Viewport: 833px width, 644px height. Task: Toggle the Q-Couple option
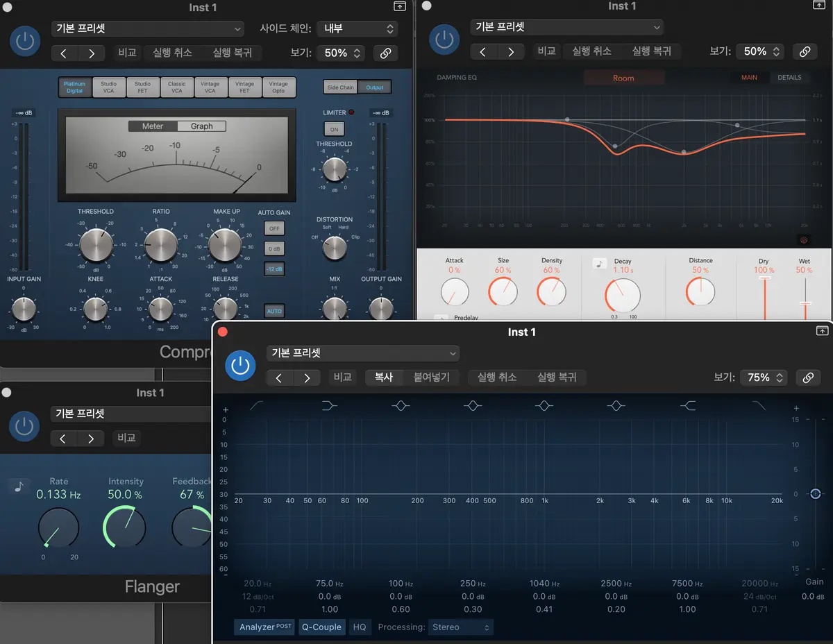321,627
